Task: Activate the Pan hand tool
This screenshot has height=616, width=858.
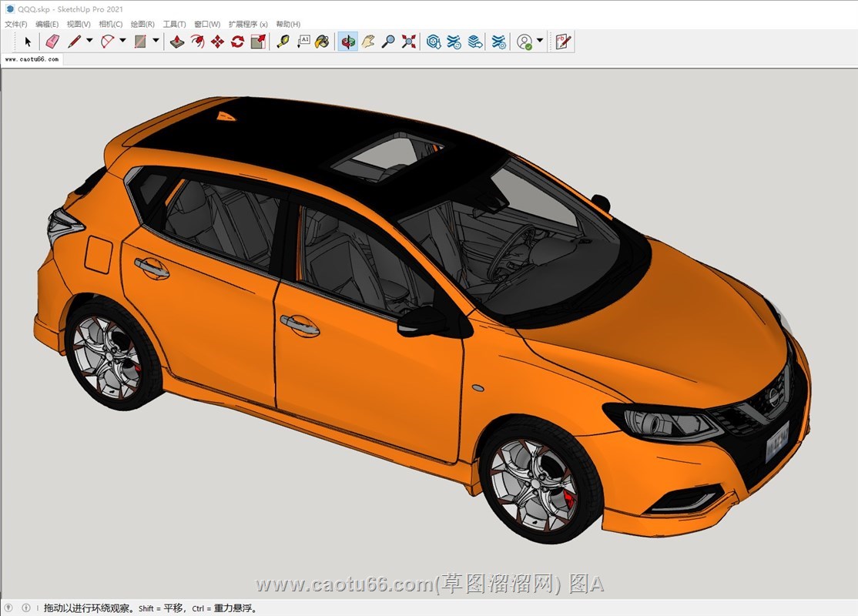Action: click(x=369, y=42)
